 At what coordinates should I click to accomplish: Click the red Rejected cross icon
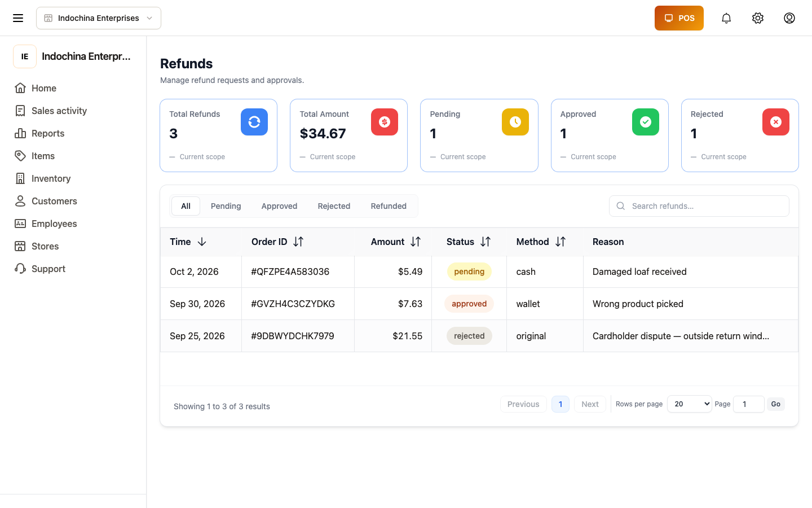point(776,122)
